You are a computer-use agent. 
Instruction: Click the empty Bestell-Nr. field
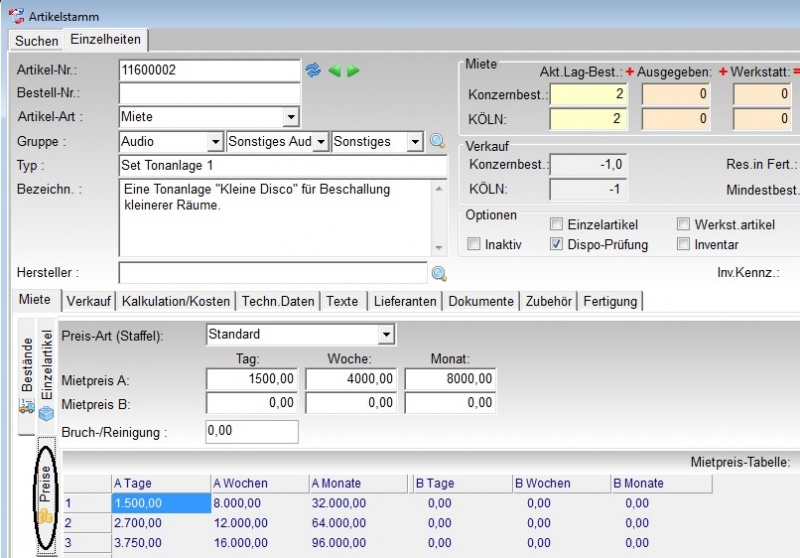click(210, 93)
